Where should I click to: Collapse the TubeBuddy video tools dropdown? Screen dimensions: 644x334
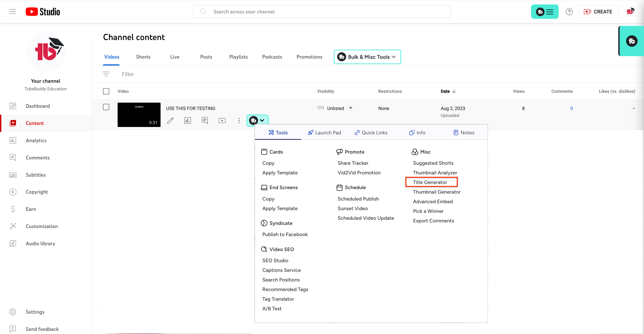point(258,121)
